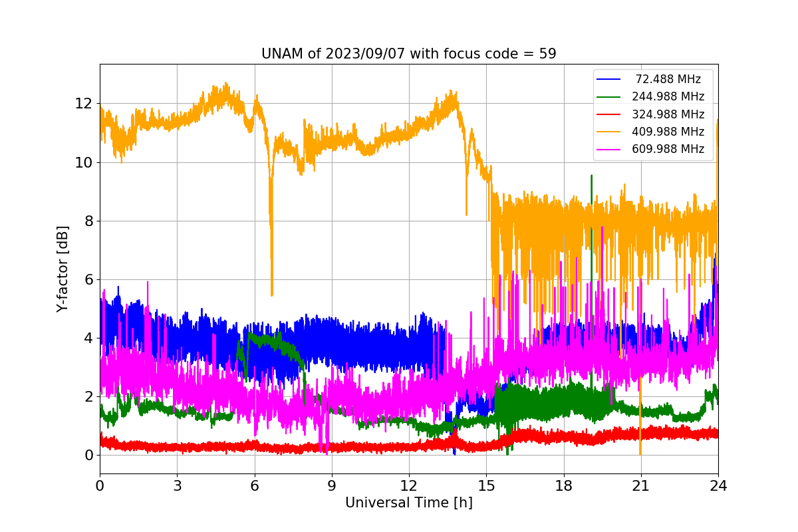
Task: Click the orange dip minimum near 6.7 hours
Action: click(272, 294)
